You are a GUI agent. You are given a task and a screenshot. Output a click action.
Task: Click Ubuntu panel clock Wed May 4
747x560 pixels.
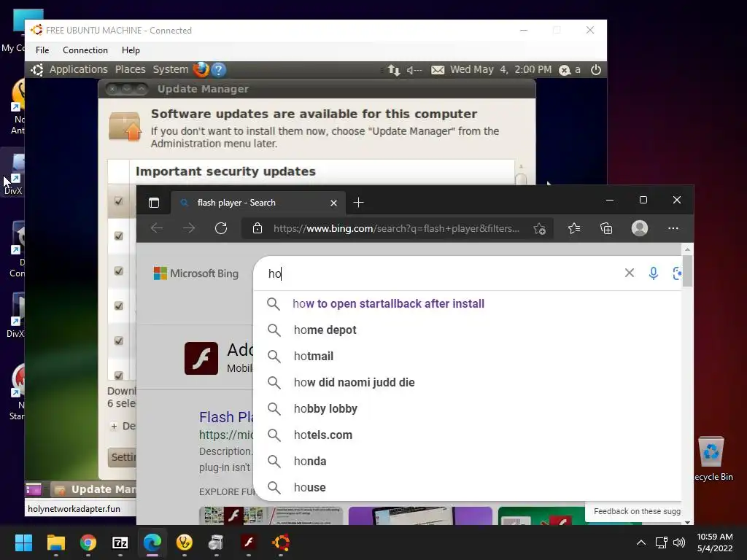pyautogui.click(x=500, y=69)
